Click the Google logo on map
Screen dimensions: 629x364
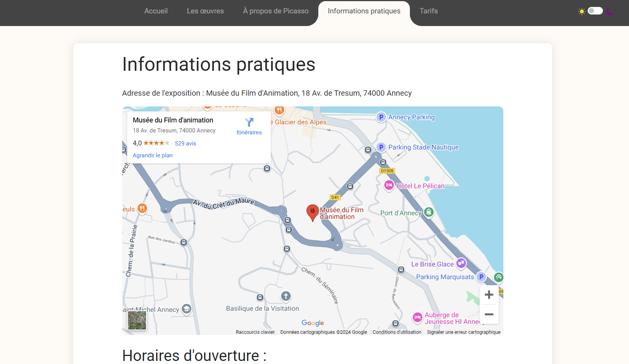point(313,323)
